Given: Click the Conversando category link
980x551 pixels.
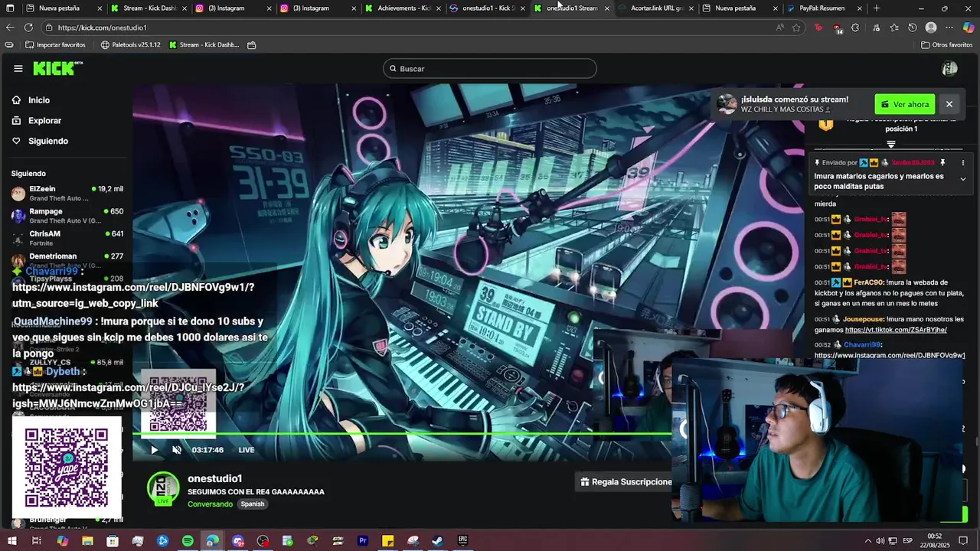Looking at the screenshot, I should coord(210,504).
